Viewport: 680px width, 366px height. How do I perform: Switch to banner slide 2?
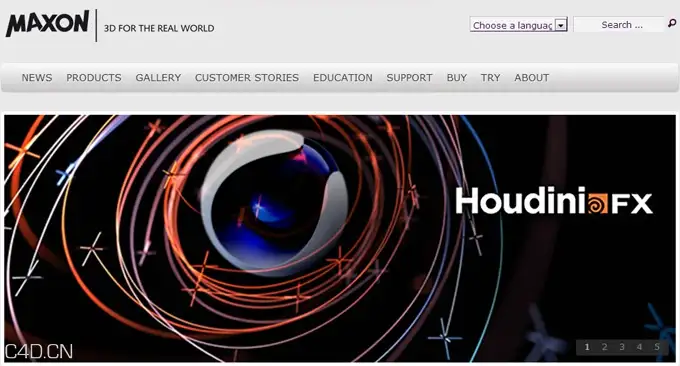[604, 347]
